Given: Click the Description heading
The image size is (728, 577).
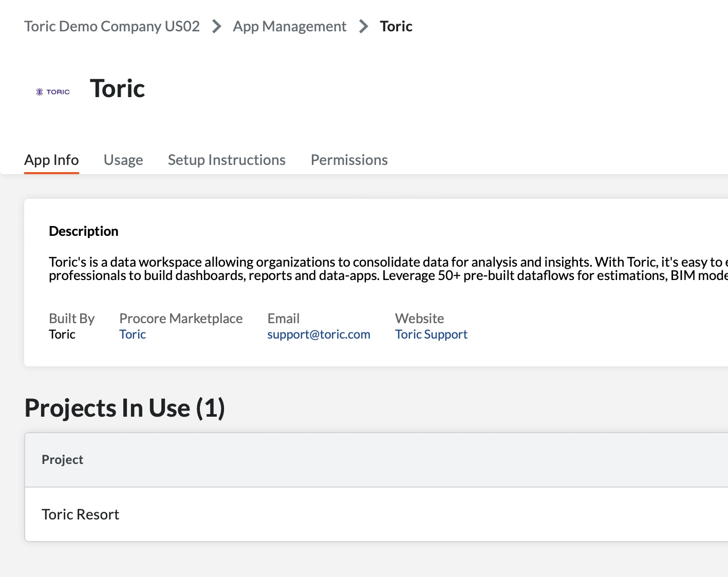Looking at the screenshot, I should [x=84, y=231].
